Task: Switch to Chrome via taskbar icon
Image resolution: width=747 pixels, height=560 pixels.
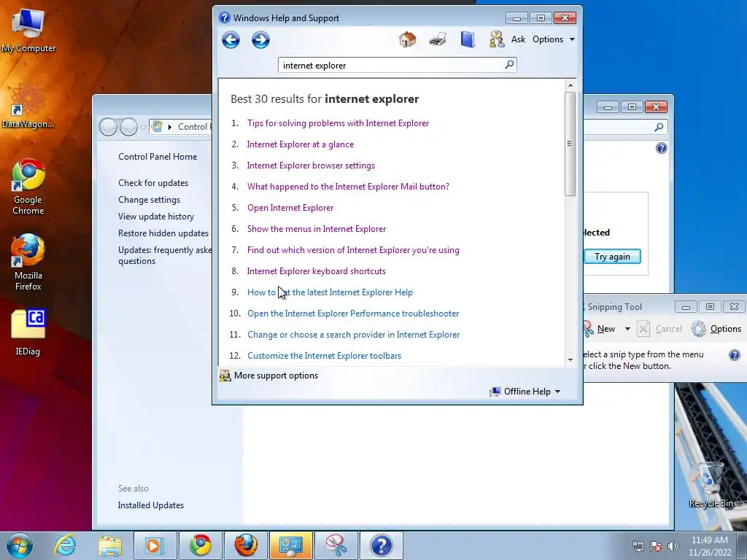Action: tap(200, 545)
